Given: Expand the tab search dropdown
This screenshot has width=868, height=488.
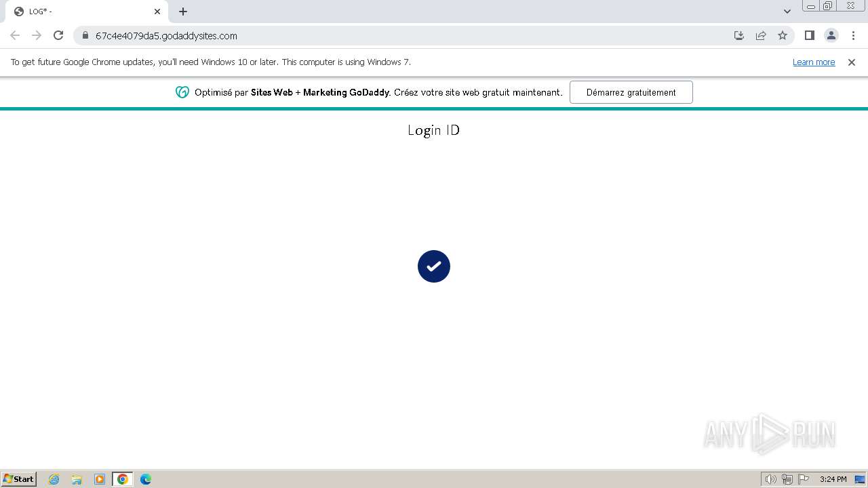Looking at the screenshot, I should coord(787,12).
